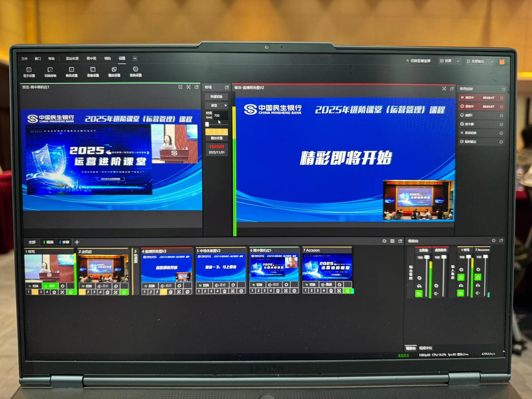
Task: Click 切换至横竖屏 orientation switch button
Action: (x=418, y=61)
